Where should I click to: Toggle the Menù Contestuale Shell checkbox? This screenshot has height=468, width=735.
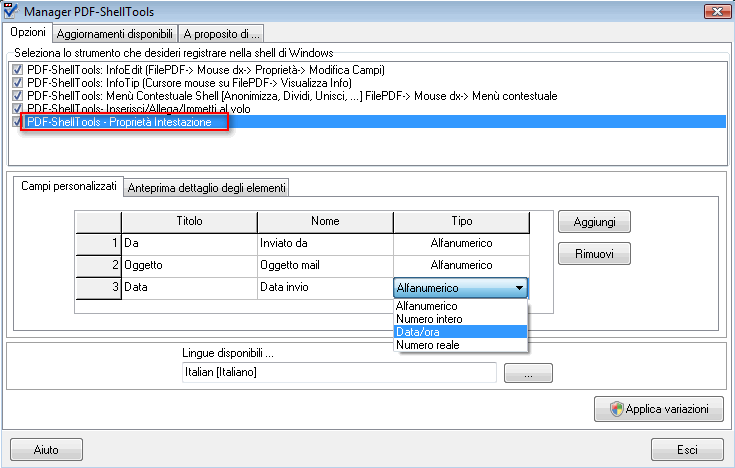click(17, 96)
